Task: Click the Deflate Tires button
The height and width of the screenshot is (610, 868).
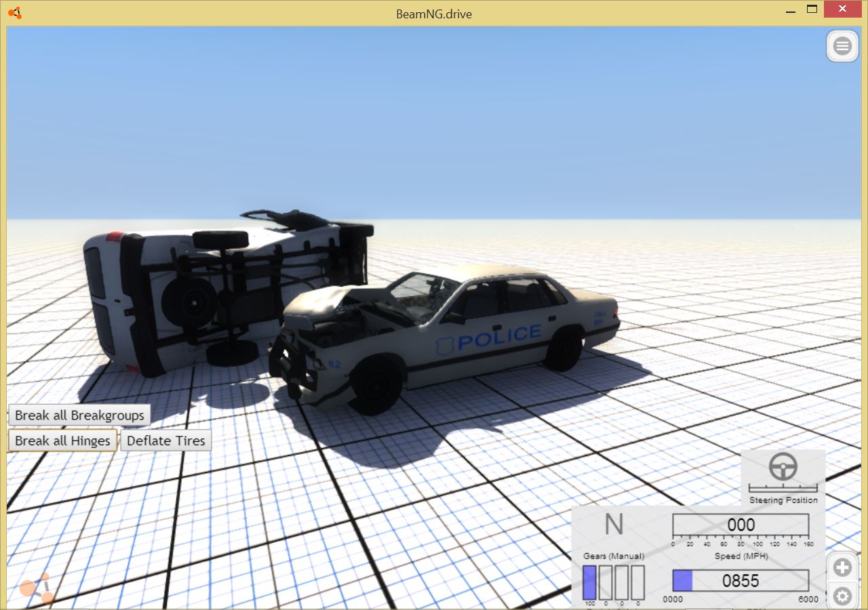Action: pos(166,441)
